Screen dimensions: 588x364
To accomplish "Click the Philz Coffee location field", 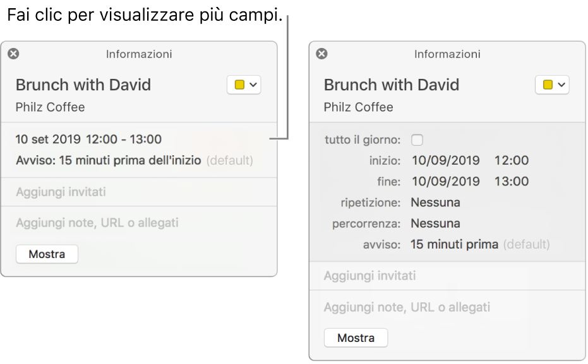I will tap(50, 107).
